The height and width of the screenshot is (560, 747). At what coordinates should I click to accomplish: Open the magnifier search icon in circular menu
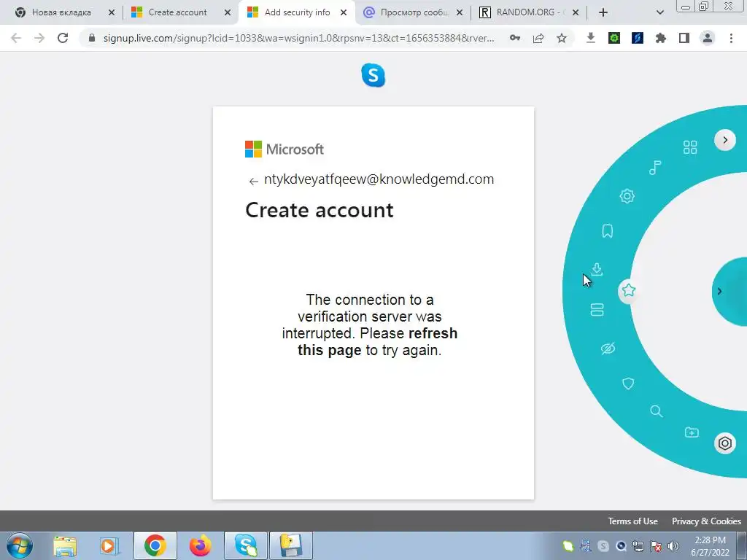click(656, 411)
